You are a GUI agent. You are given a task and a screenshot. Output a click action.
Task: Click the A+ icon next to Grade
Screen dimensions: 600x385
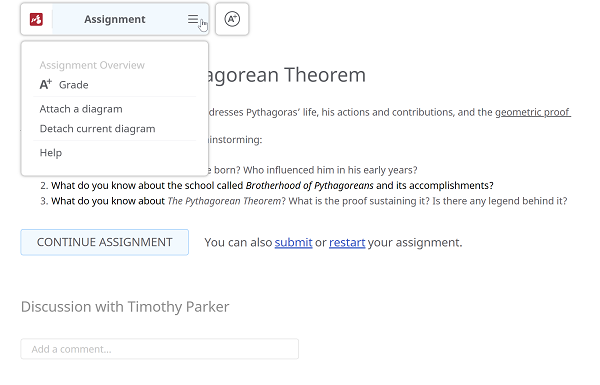click(x=46, y=84)
